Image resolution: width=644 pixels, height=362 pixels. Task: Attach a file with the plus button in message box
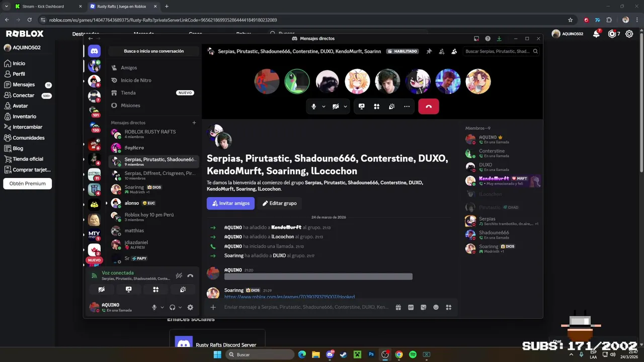pos(213,307)
